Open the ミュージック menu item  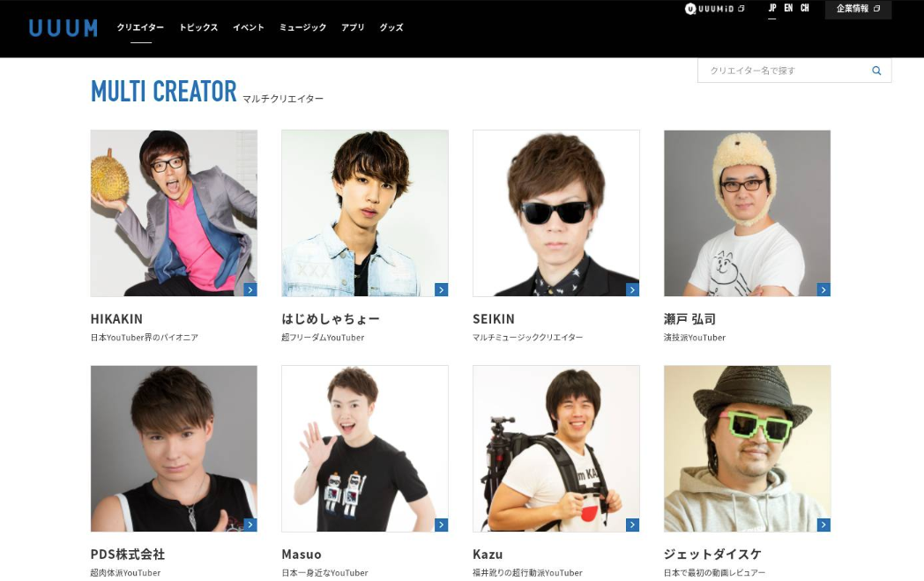[302, 27]
